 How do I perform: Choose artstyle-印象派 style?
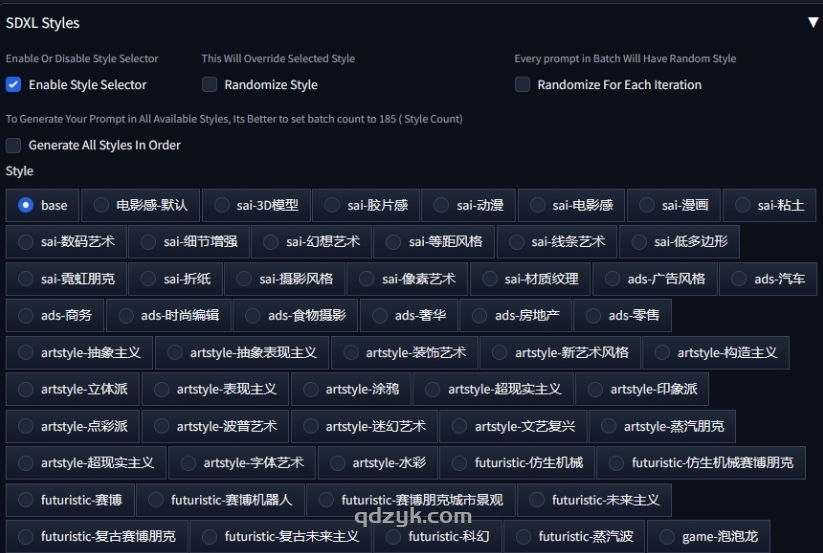(x=596, y=389)
